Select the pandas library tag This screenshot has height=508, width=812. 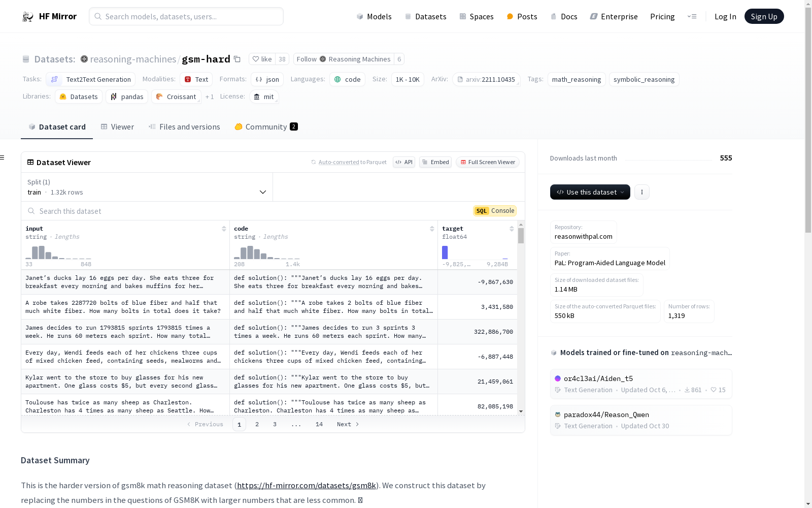[x=127, y=97]
